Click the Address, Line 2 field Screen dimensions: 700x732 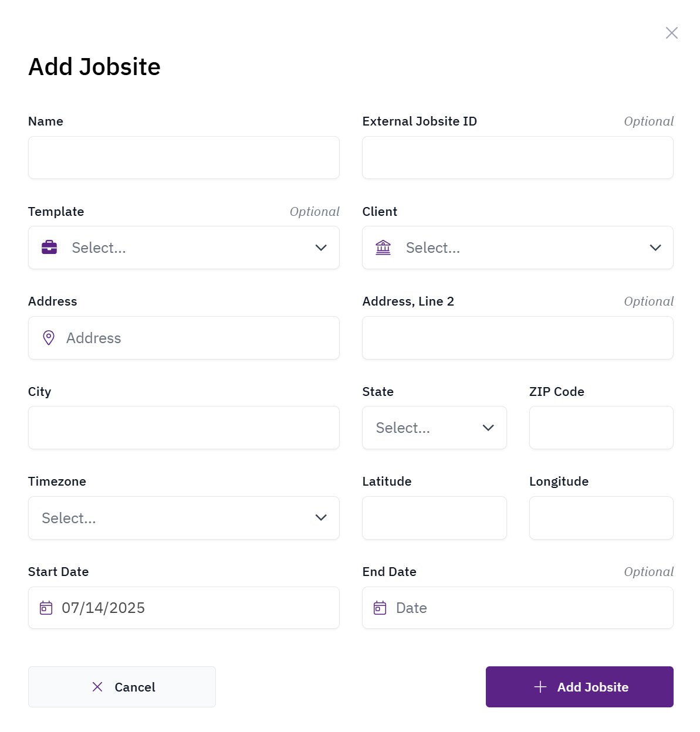pos(518,338)
